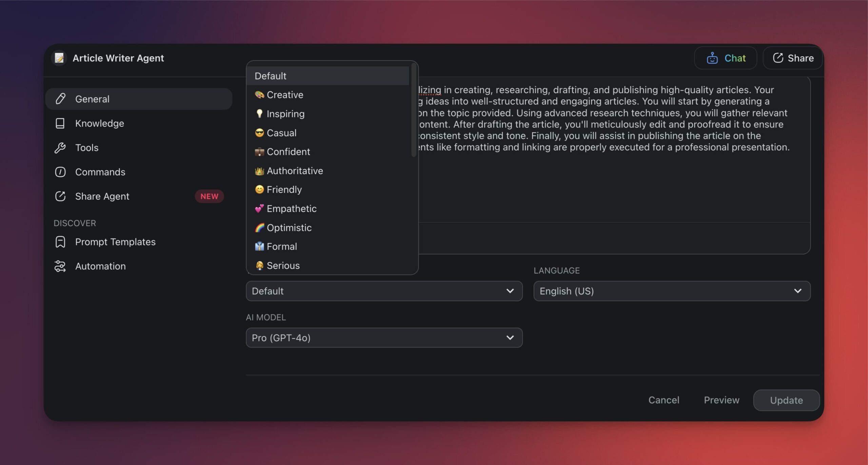Click the Article Writer Agent notepad icon

click(x=59, y=58)
